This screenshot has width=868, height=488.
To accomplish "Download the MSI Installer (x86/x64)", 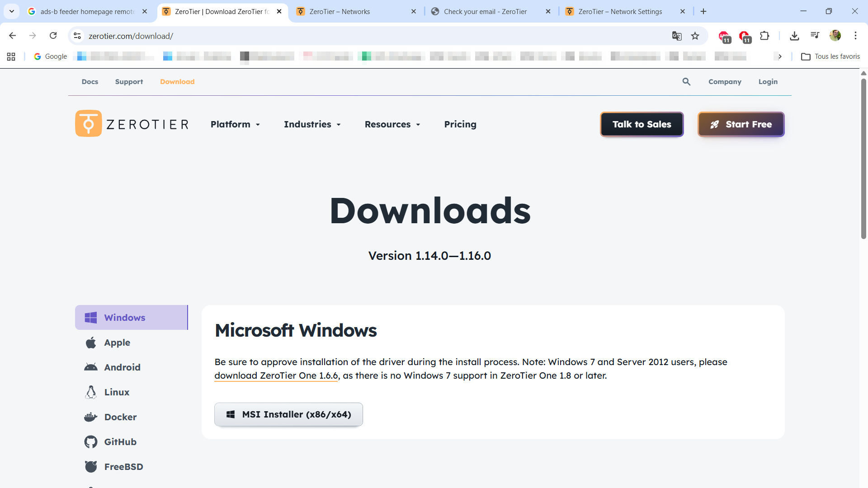I will coord(288,414).
